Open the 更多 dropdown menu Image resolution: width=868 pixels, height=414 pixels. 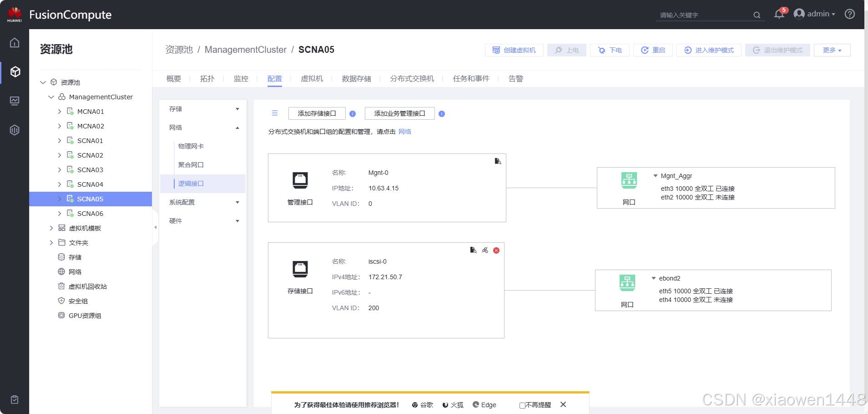pos(832,50)
